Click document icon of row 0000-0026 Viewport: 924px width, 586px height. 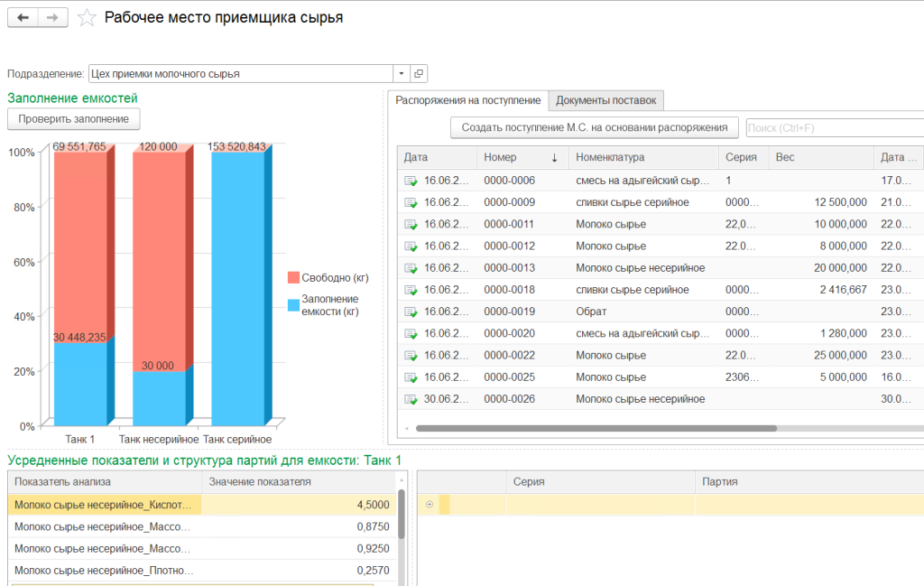click(411, 400)
